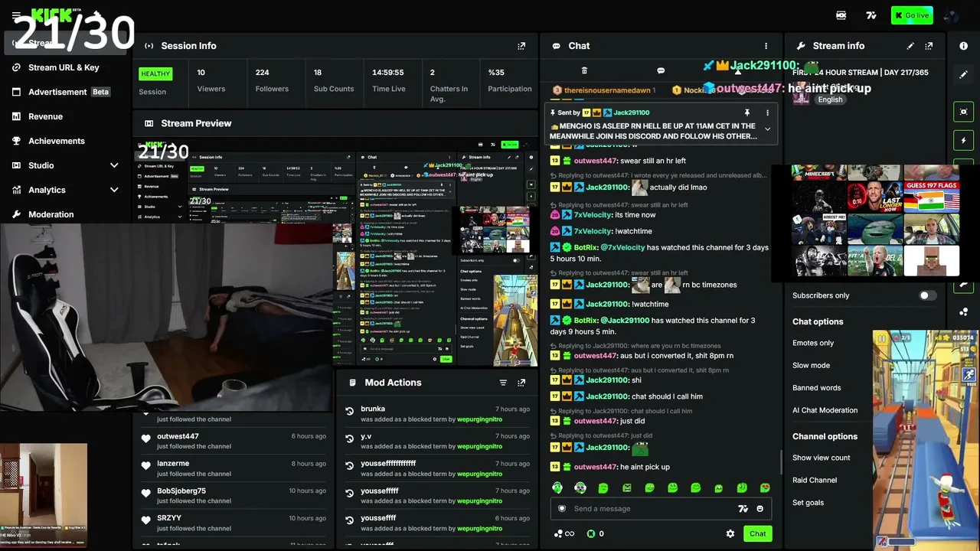Viewport: 980px width, 551px height.
Task: Click Show view count option
Action: pos(821,458)
